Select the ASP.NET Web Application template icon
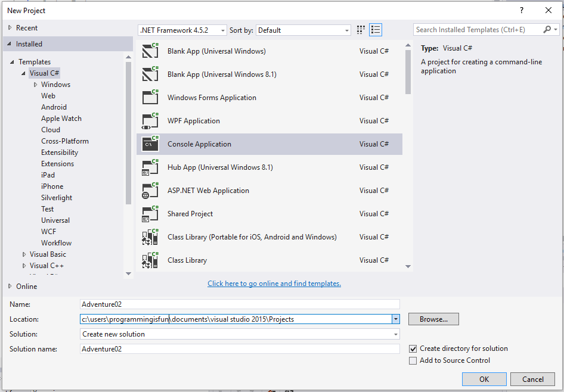 [151, 190]
